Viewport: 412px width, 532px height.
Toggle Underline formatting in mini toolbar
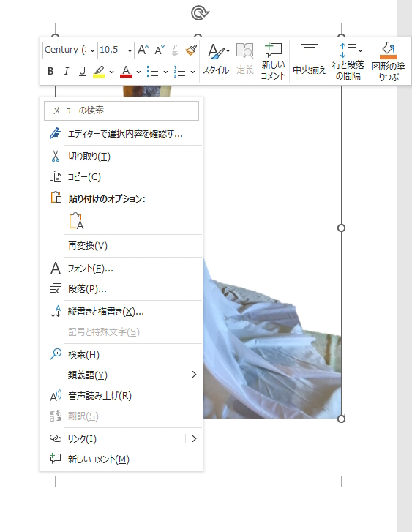pyautogui.click(x=82, y=71)
